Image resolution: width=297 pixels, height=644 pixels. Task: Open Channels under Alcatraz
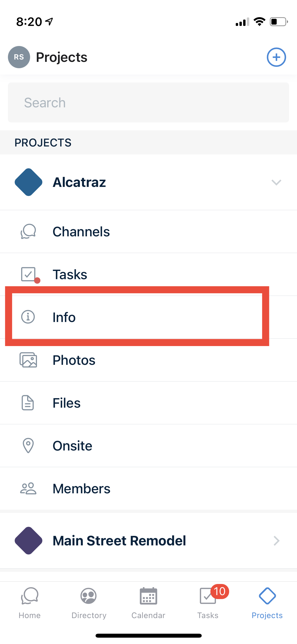coord(148,232)
